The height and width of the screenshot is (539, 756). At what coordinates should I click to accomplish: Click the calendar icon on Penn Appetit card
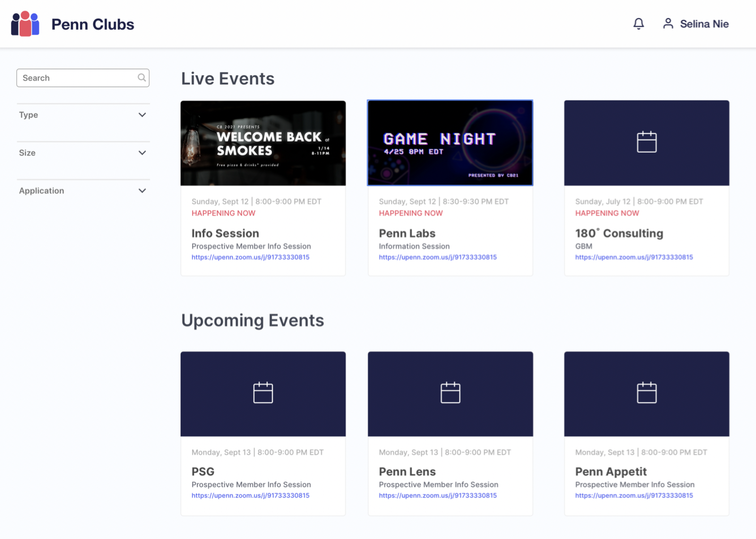click(647, 393)
